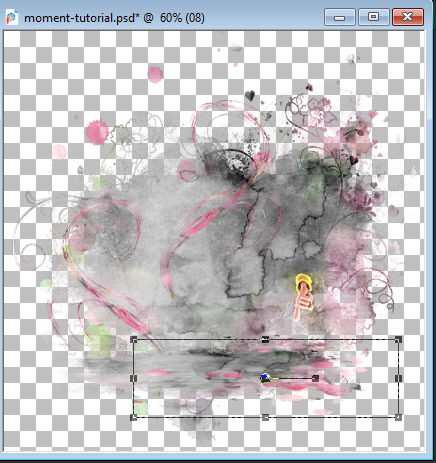Viewport: 436px width, 463px height.
Task: Click the dark heart shape near top
Action: [x=250, y=96]
